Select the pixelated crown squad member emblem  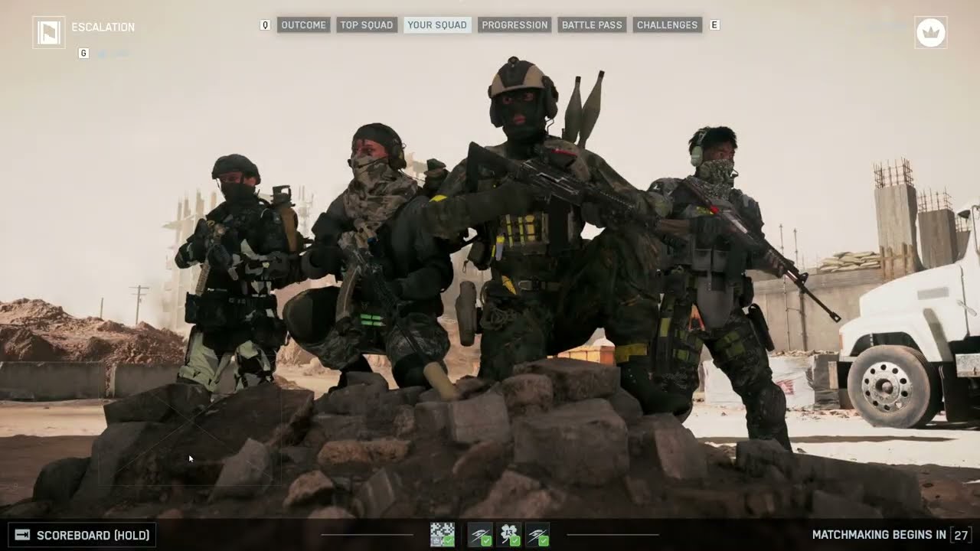click(443, 534)
